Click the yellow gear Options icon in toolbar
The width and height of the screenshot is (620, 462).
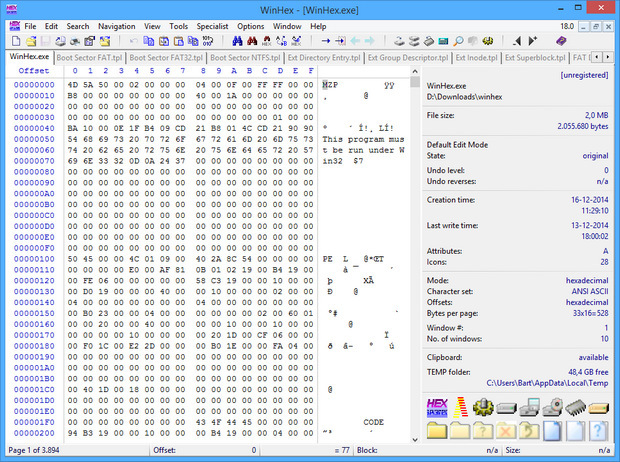pyautogui.click(x=488, y=41)
